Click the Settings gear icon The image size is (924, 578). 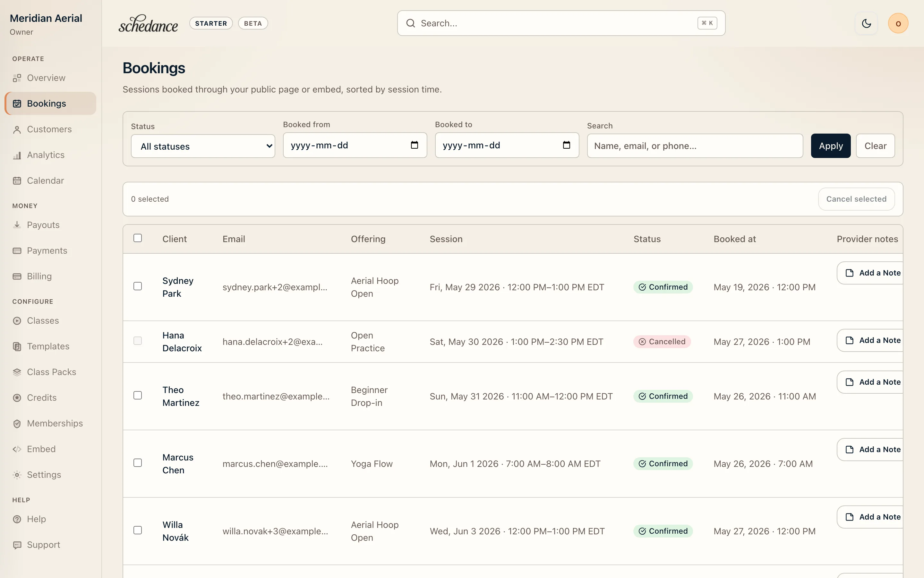pyautogui.click(x=17, y=475)
